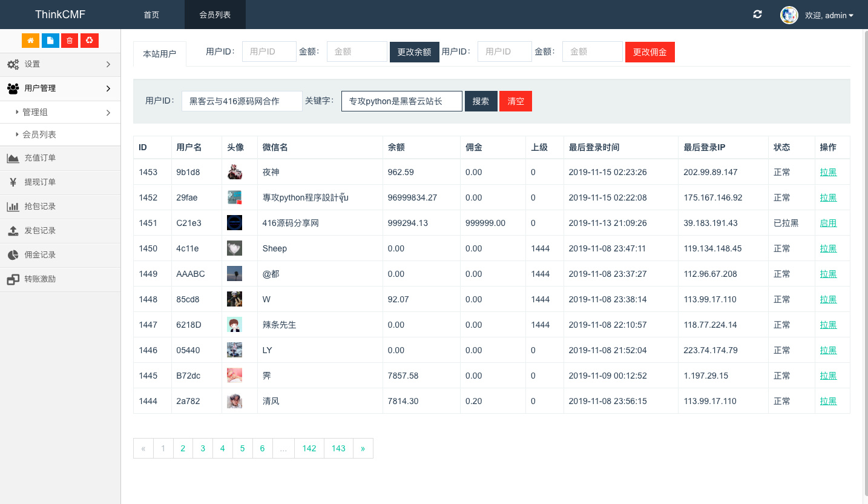Toggle user 1451 status with 启用 link

[828, 223]
